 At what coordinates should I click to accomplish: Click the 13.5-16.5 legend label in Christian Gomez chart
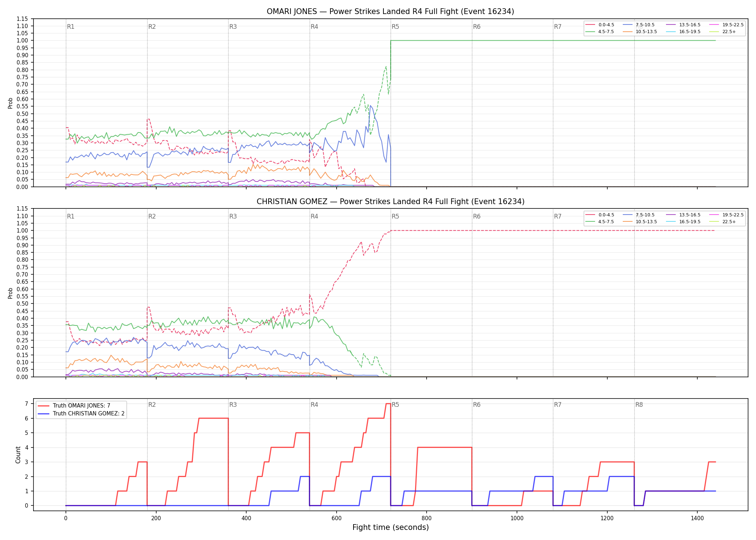tap(690, 215)
